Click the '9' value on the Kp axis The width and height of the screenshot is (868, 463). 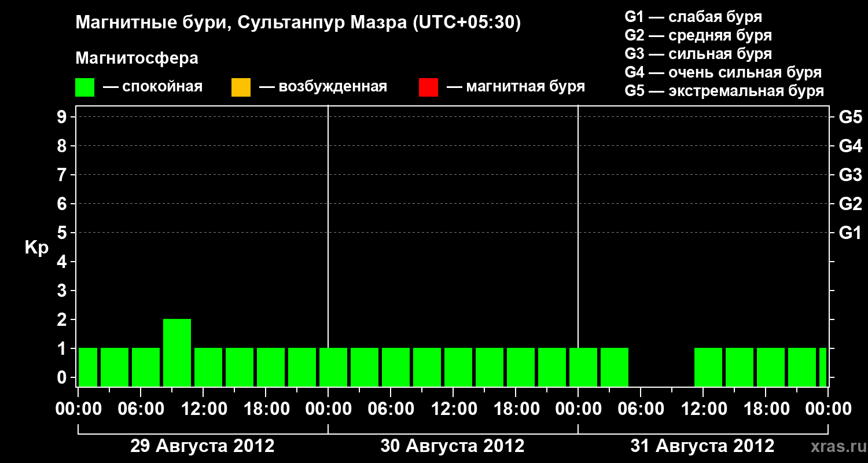(63, 117)
